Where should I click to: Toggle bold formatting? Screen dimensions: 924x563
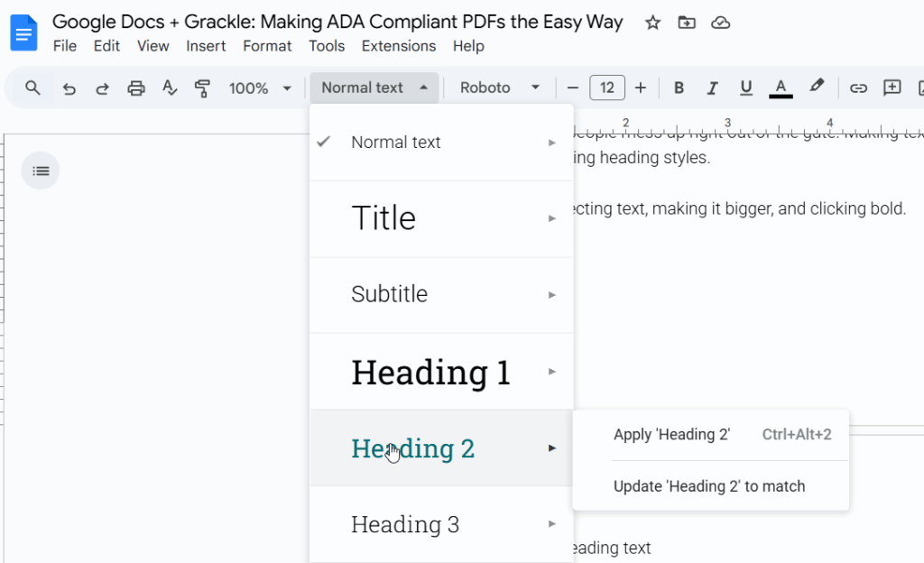[679, 88]
